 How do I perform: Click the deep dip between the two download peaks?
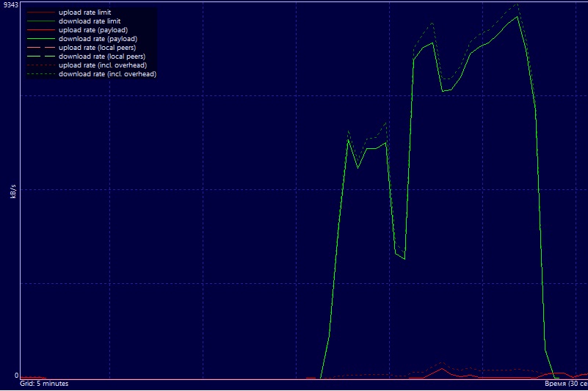coord(404,258)
